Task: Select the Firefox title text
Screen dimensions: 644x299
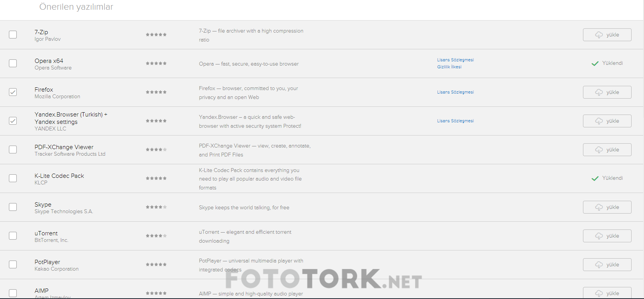Action: (44, 90)
